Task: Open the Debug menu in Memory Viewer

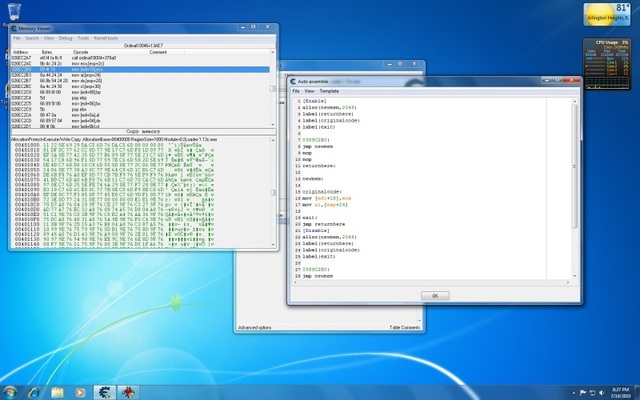Action: (65, 38)
